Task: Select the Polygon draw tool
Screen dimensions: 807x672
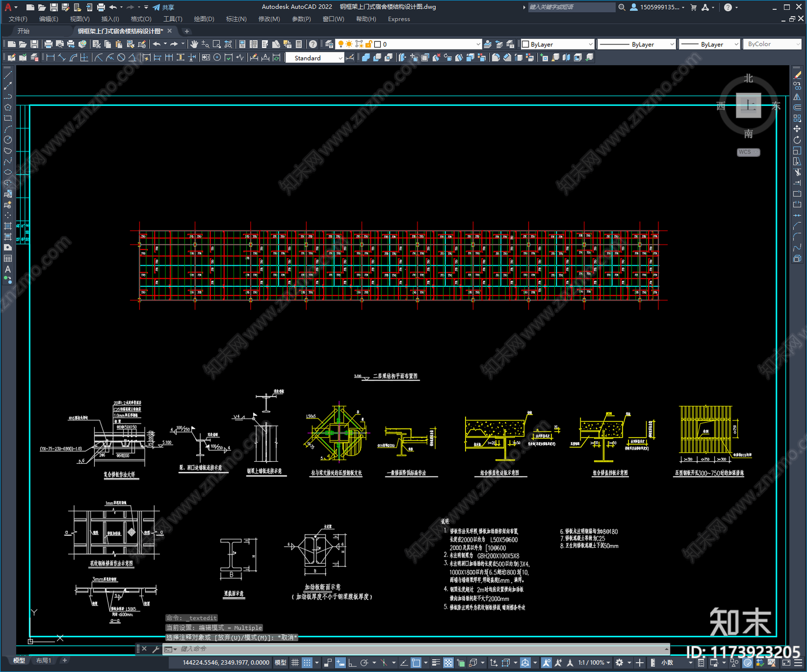Action: tap(8, 107)
